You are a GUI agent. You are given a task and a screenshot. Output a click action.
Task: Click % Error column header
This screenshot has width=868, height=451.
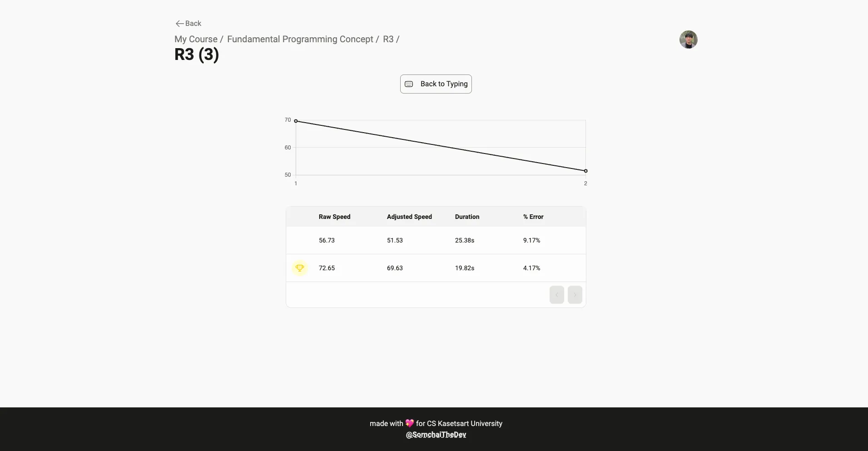click(x=533, y=217)
